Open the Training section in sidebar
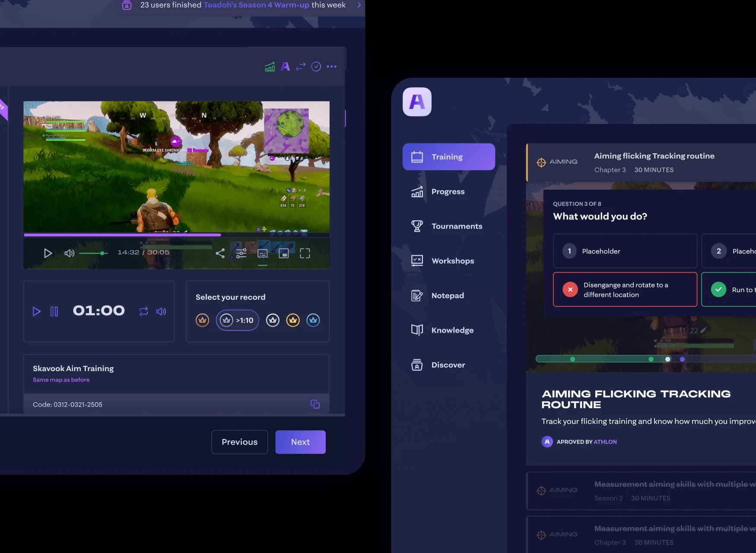 click(x=448, y=157)
